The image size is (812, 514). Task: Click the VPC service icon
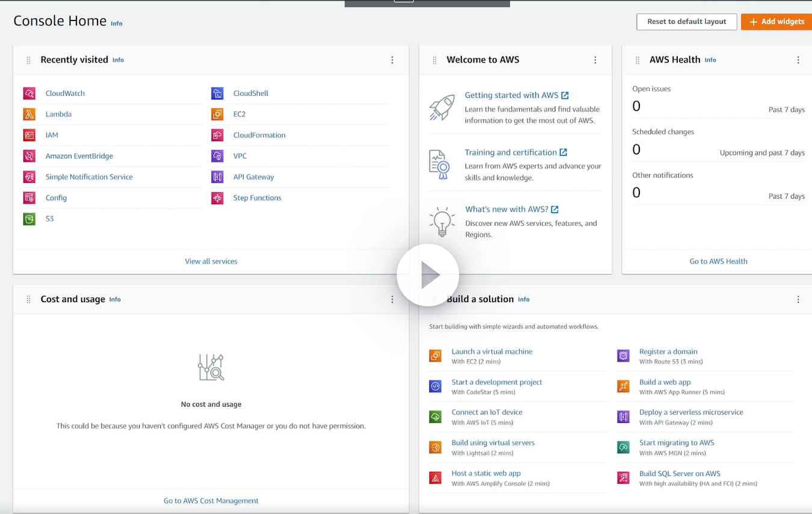[x=217, y=156]
